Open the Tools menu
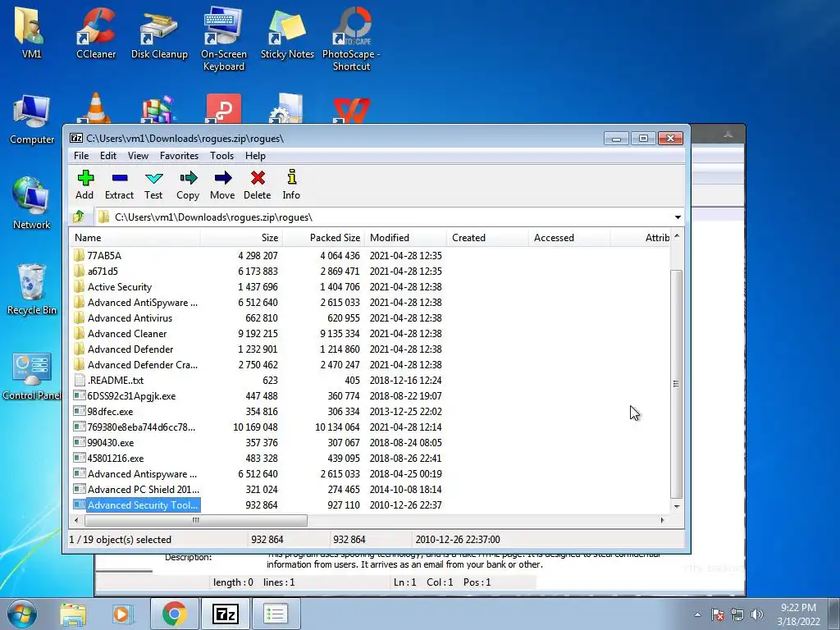Viewport: 840px width, 630px height. point(221,156)
